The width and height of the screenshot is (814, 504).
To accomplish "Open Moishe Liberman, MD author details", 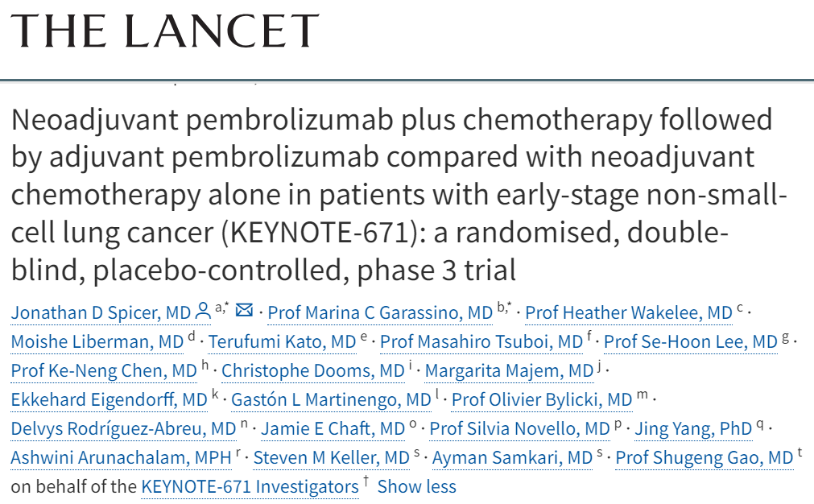I will tap(97, 341).
